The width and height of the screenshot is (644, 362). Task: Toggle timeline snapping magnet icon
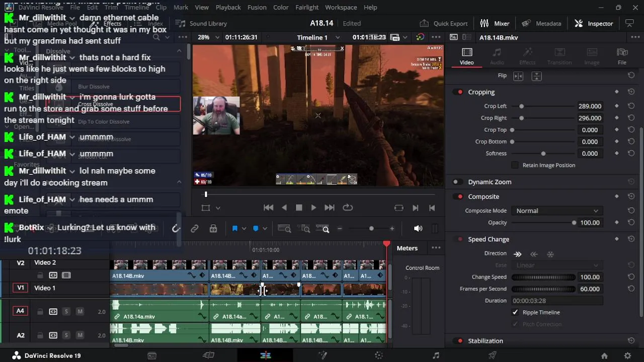click(176, 229)
